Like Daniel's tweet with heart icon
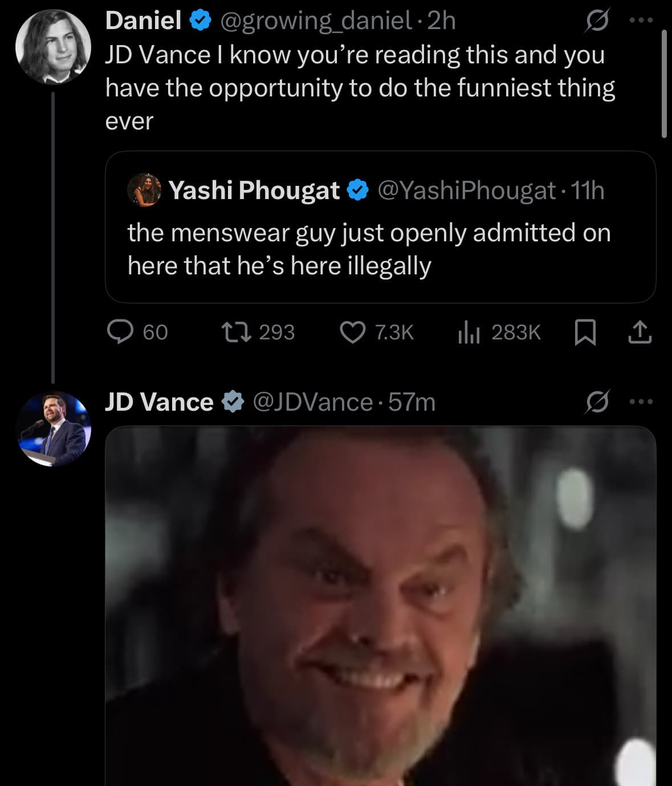672x786 pixels. pyautogui.click(x=352, y=332)
